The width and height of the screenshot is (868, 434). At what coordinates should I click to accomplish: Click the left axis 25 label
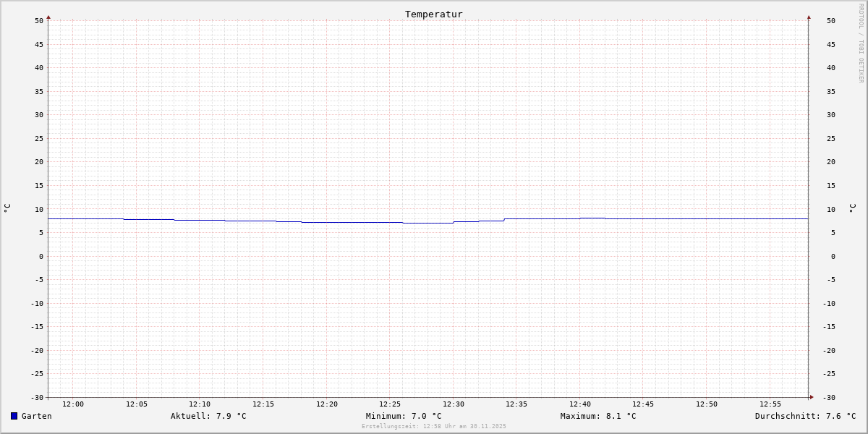39,139
